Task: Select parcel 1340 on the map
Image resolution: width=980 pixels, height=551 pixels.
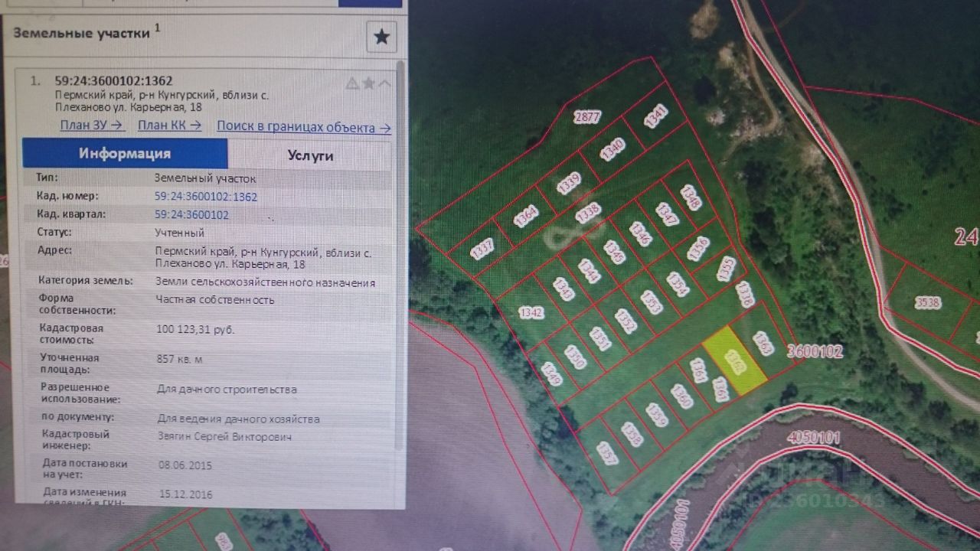Action: [x=612, y=148]
